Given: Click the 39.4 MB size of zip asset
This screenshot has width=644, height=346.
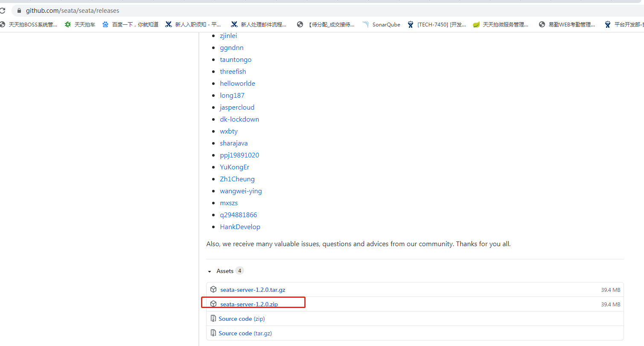Looking at the screenshot, I should click(610, 304).
